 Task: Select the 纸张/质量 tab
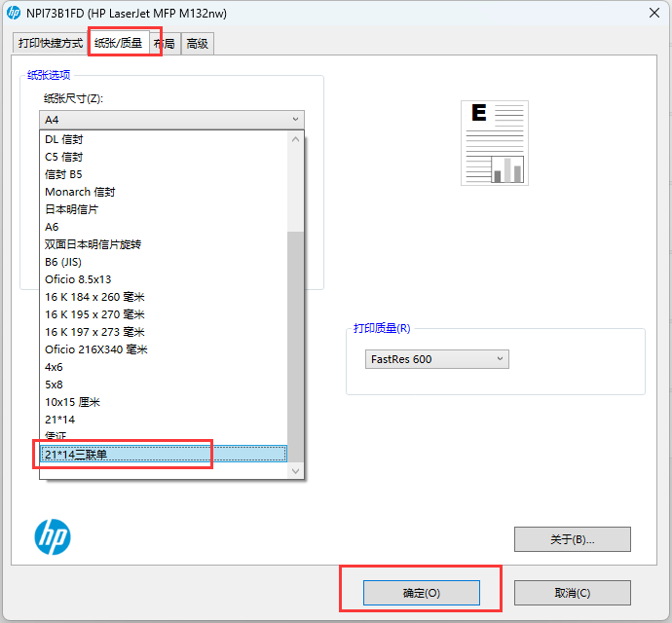coord(118,43)
